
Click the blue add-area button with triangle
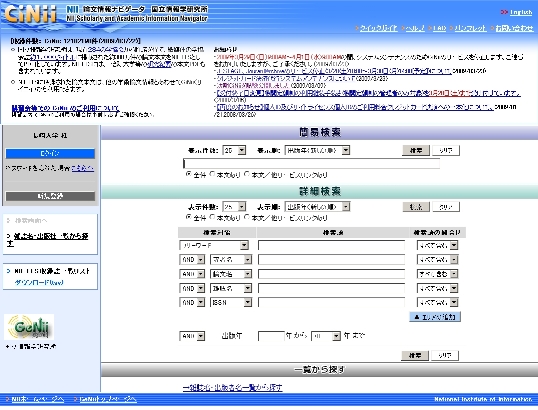[x=435, y=317]
